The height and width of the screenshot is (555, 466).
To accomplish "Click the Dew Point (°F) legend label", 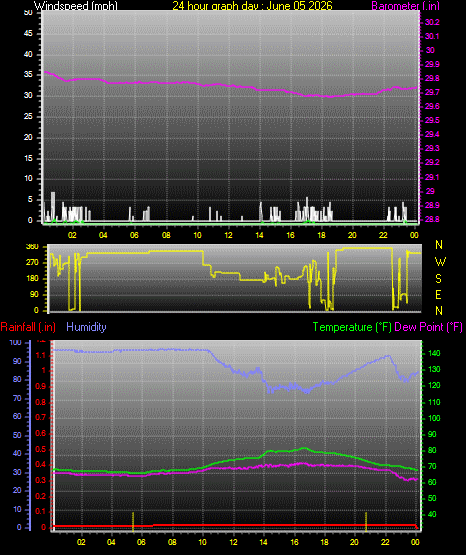I will click(428, 327).
